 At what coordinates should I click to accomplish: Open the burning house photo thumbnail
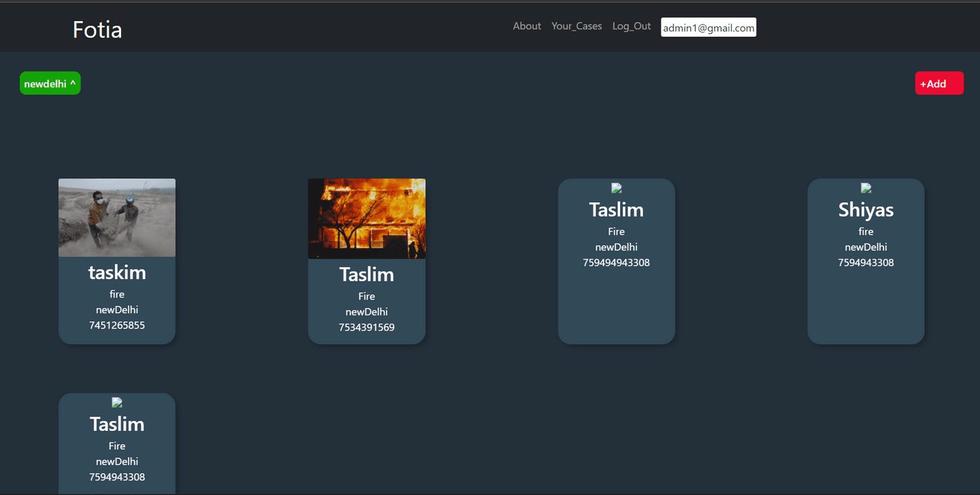[367, 219]
